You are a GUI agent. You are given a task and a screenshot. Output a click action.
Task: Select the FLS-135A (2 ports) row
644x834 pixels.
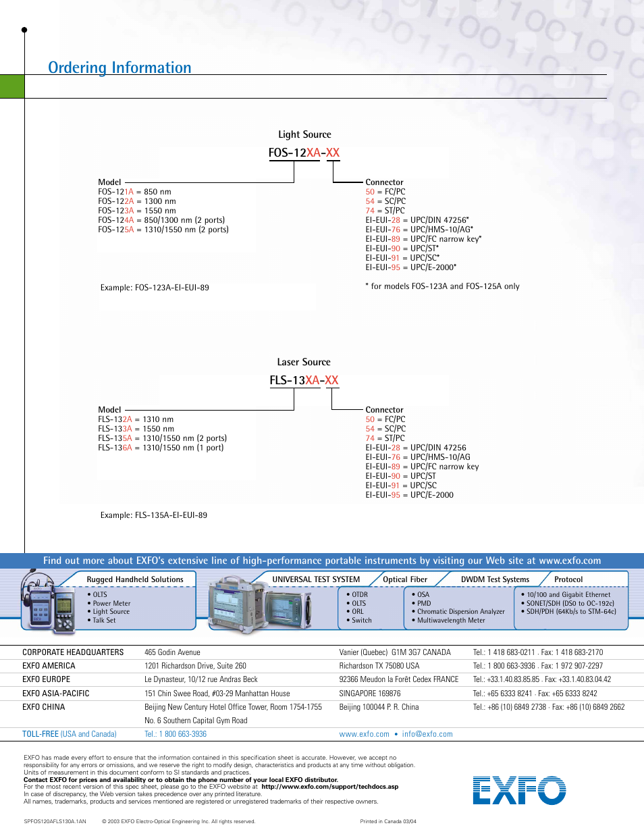pos(162,438)
